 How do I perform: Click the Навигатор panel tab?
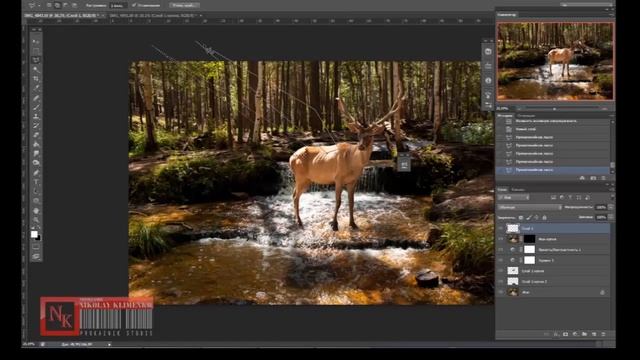[507, 14]
